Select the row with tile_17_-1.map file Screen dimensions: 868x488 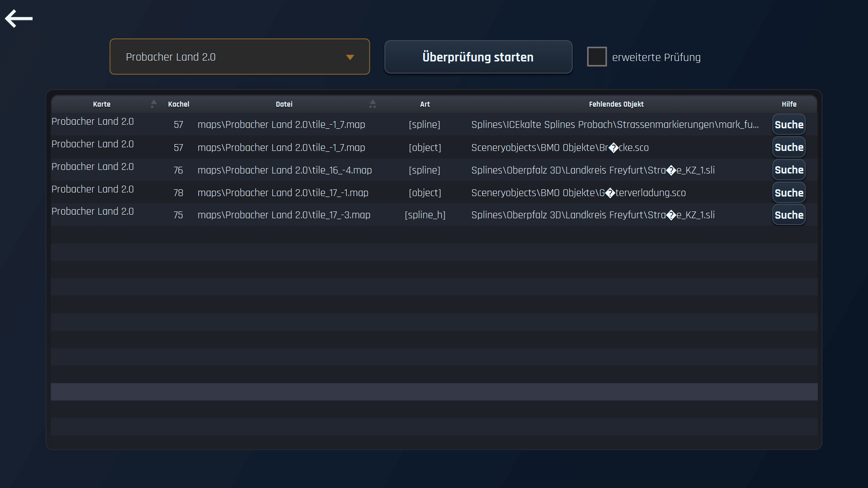283,193
